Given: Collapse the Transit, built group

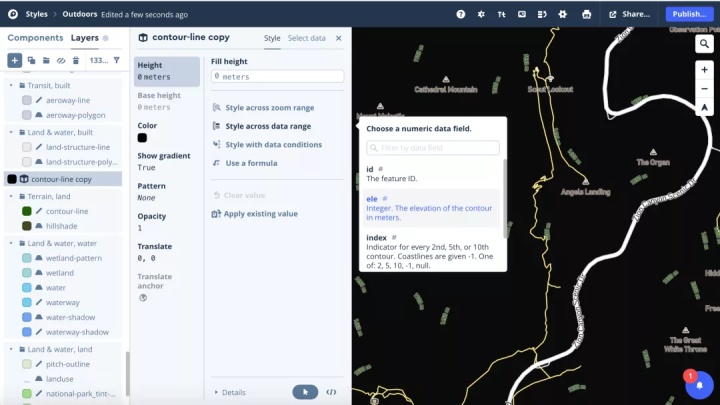Looking at the screenshot, I should coord(11,85).
